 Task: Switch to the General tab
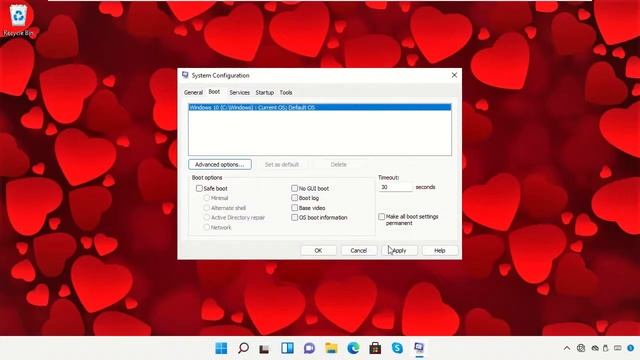193,93
